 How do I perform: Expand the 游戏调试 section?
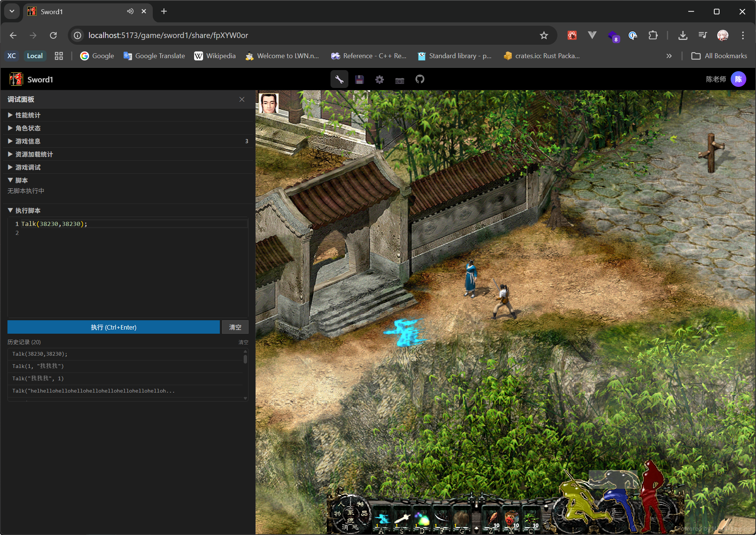pyautogui.click(x=128, y=167)
